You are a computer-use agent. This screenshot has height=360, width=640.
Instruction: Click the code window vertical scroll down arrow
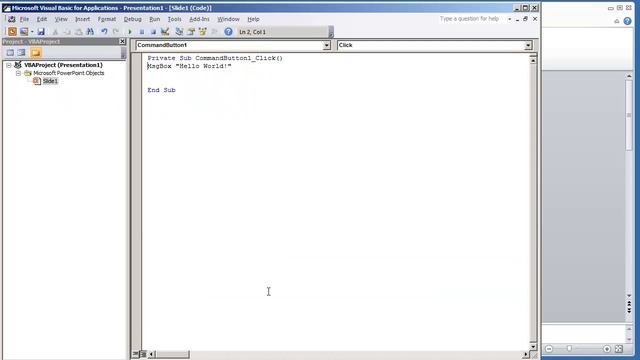(533, 347)
